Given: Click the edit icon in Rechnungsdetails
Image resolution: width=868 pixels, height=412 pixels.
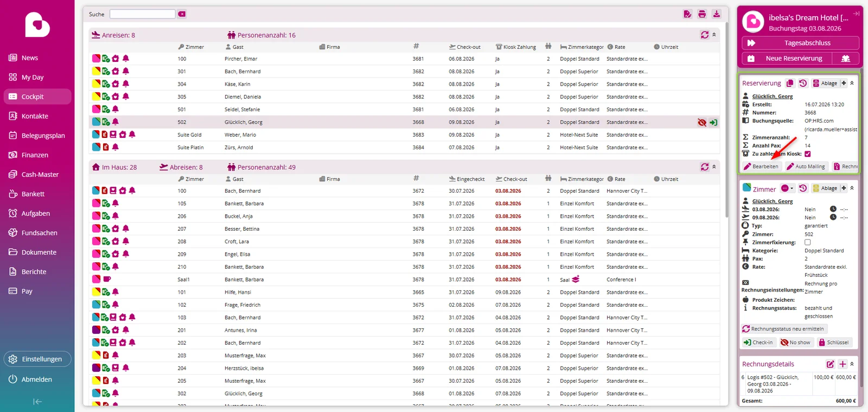Looking at the screenshot, I should point(830,364).
